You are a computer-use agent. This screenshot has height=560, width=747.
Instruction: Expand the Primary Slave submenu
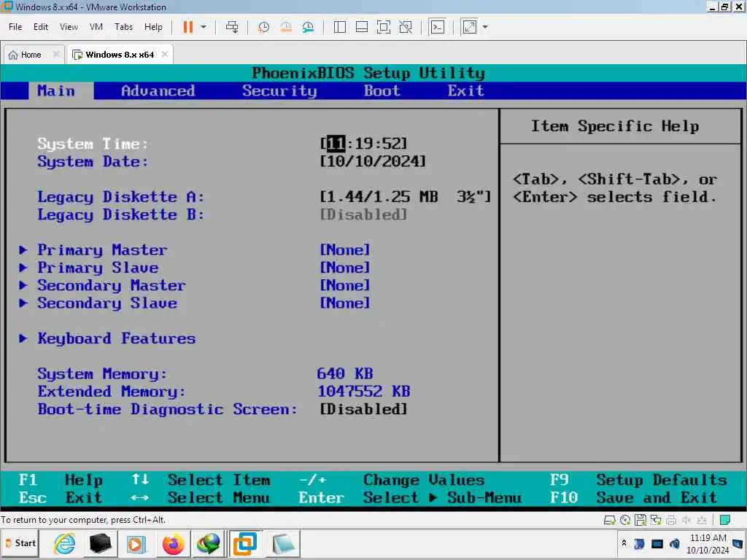tap(98, 268)
